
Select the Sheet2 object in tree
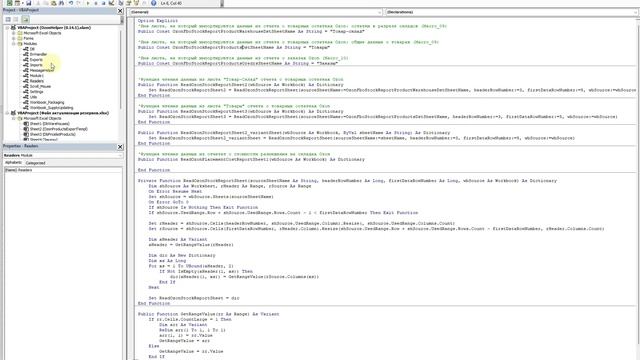pyautogui.click(x=58, y=129)
